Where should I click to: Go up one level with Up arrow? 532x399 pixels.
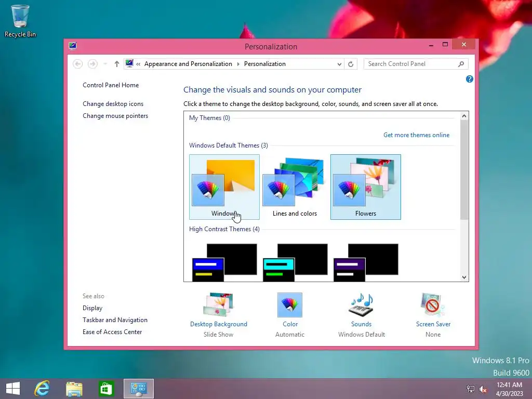[x=117, y=64]
